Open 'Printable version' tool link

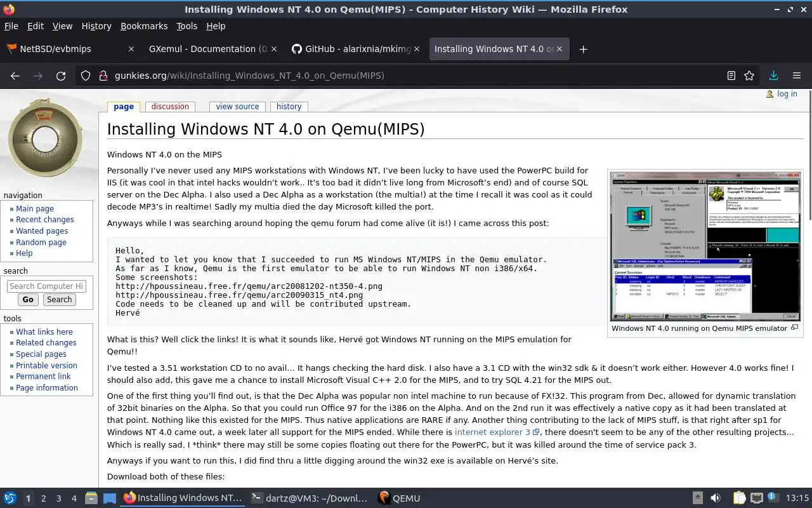click(x=46, y=366)
